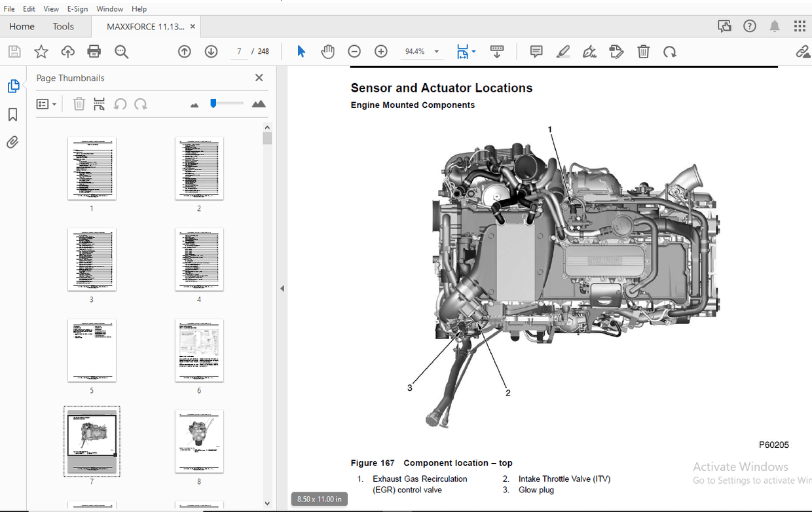
Task: Jump to the next page
Action: 210,51
